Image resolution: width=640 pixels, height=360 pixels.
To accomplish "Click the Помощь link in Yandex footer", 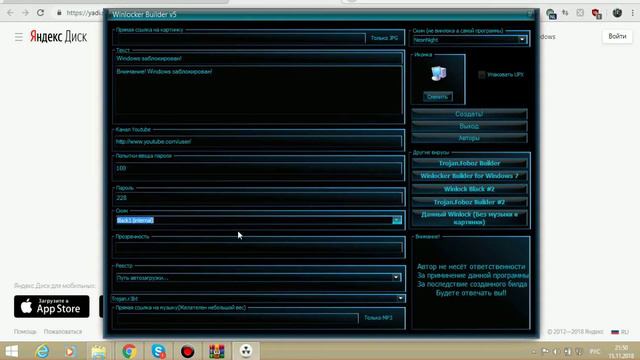I will tap(25, 331).
